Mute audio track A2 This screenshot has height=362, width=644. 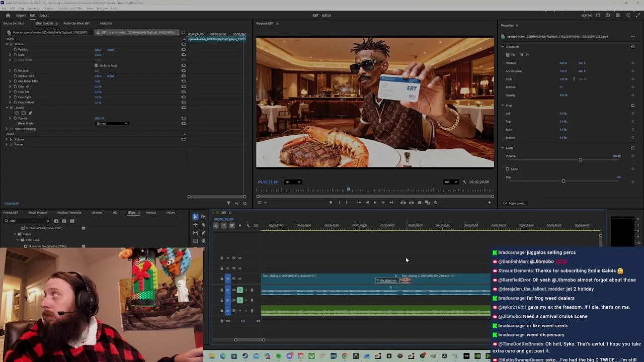pos(239,300)
